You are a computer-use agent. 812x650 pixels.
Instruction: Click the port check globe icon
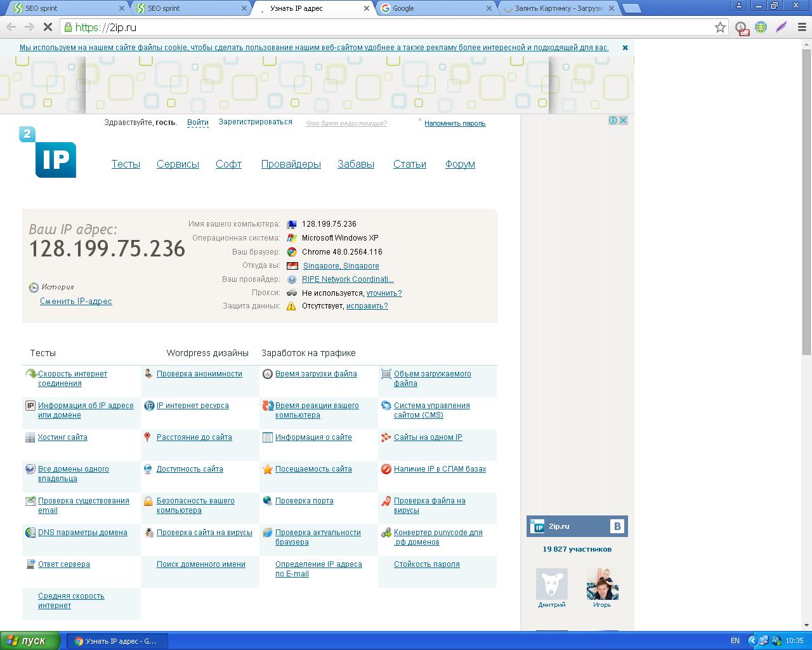pos(268,501)
